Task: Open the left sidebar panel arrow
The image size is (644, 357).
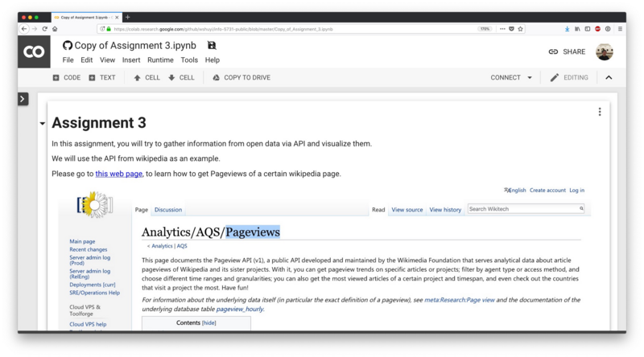Action: pos(23,99)
